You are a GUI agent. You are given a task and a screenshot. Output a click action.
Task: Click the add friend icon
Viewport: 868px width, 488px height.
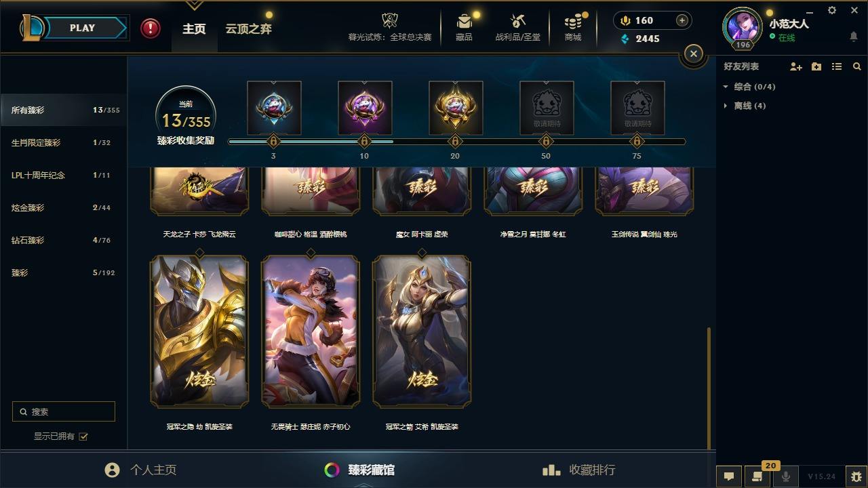tap(796, 66)
